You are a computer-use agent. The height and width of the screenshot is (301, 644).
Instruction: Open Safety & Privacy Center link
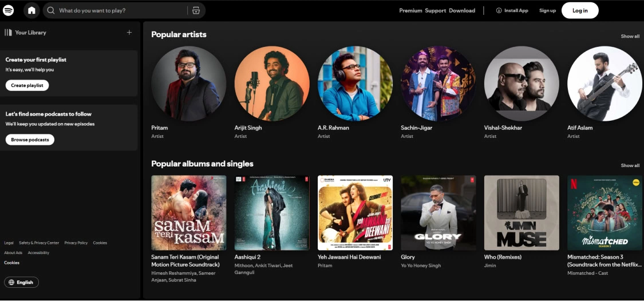click(39, 243)
